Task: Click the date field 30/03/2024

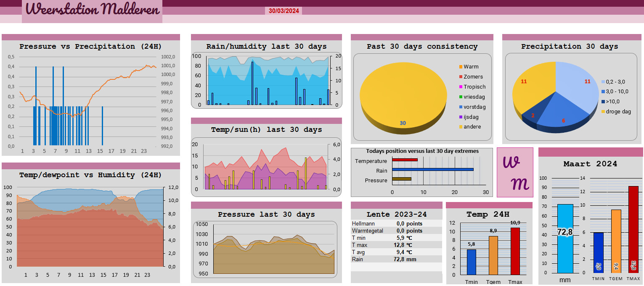Action: 284,11
